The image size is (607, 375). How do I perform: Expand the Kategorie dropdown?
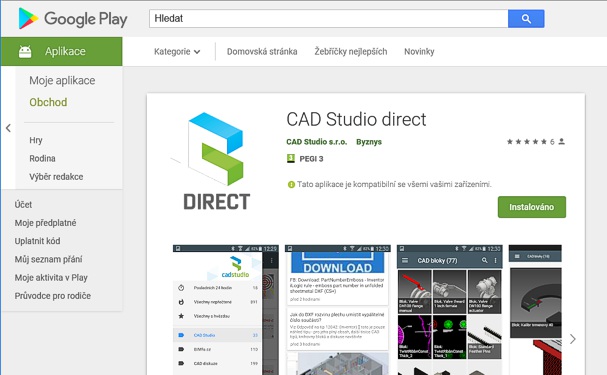[x=177, y=51]
